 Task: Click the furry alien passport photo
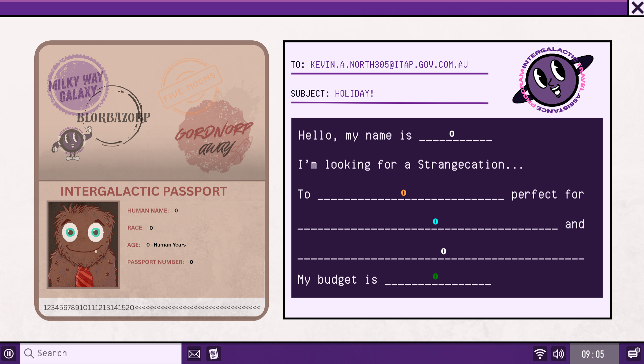(x=83, y=245)
